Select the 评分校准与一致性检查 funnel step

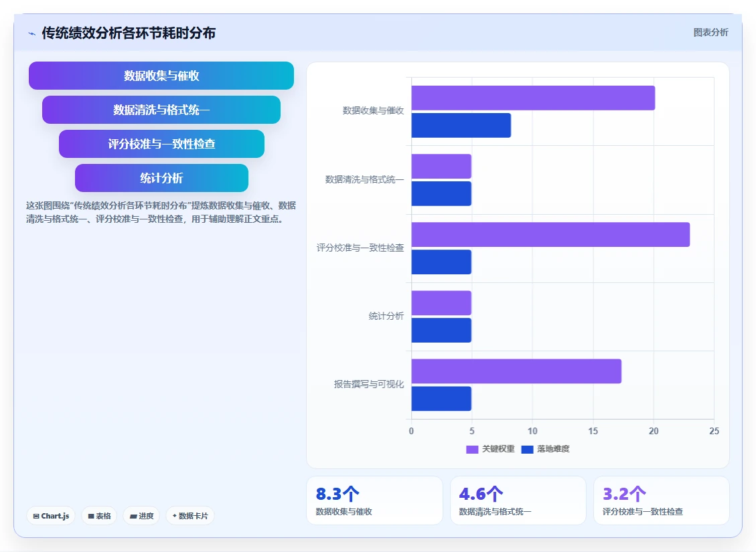[161, 144]
